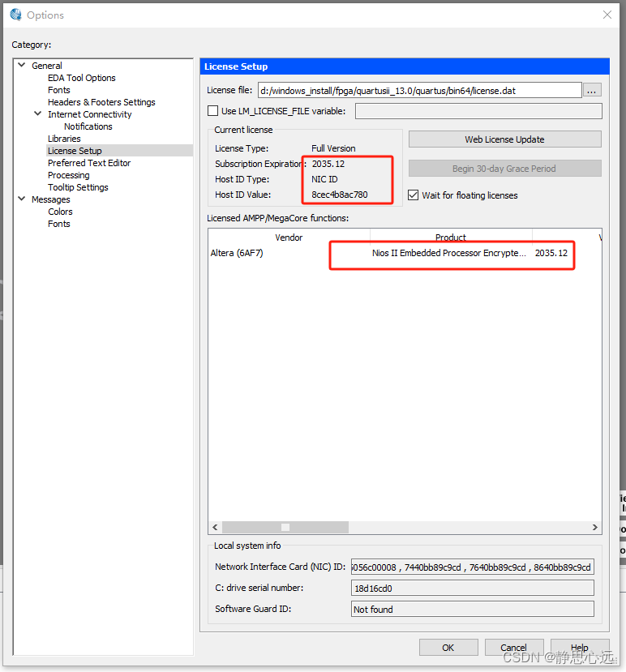Select EDA Tool Options category
Screen dimensions: 626x672
point(81,78)
